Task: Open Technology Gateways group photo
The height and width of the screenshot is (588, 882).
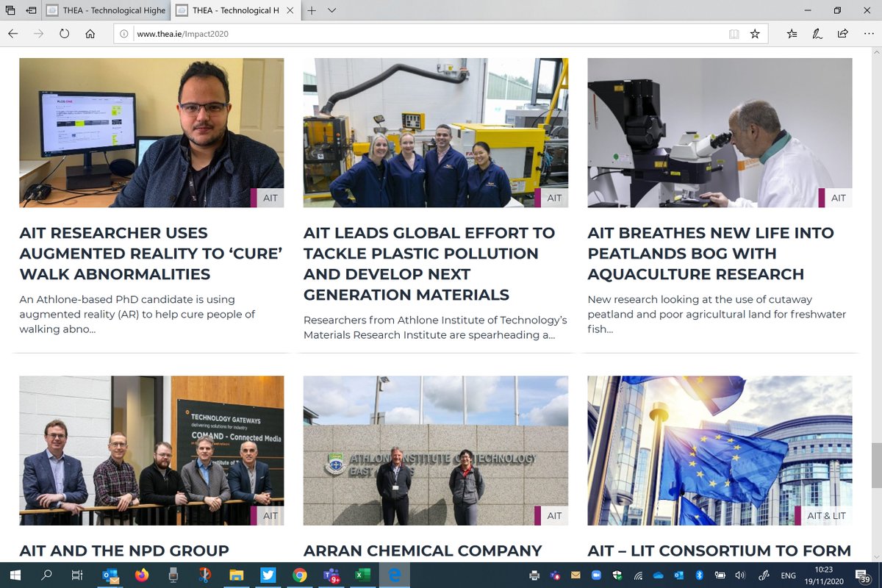Action: pos(151,451)
